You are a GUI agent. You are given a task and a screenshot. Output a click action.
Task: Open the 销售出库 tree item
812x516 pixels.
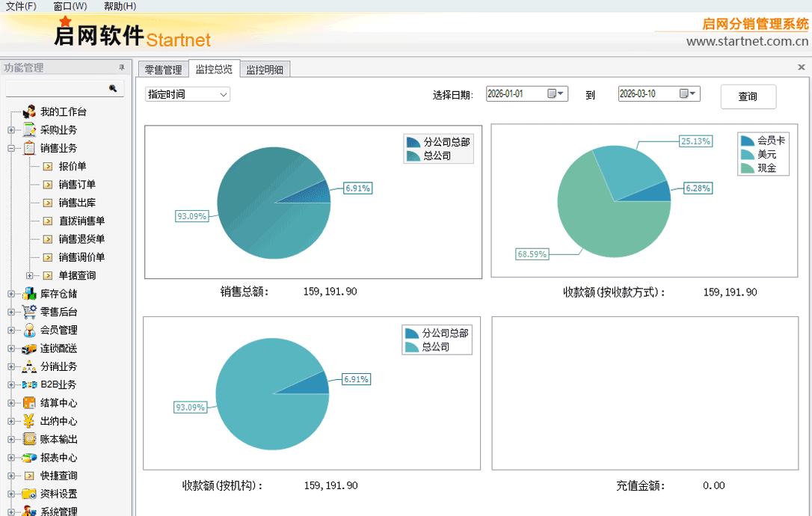[77, 203]
